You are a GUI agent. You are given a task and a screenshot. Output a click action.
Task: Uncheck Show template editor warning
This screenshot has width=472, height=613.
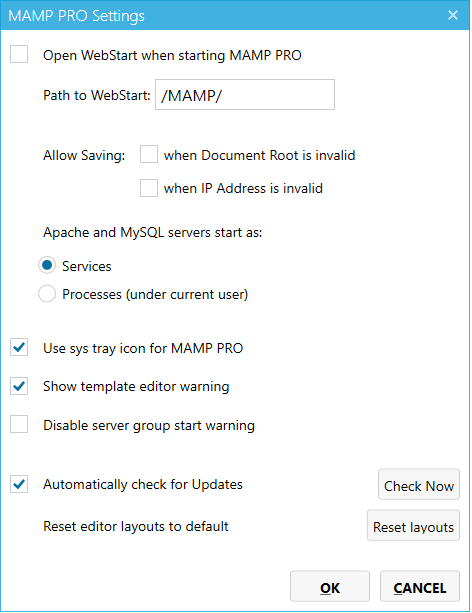point(19,386)
